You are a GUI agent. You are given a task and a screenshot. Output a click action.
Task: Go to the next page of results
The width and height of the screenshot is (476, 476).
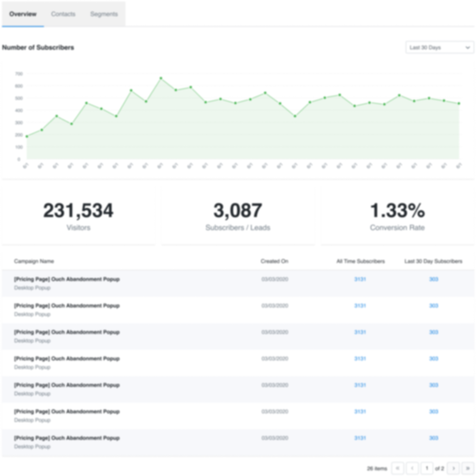pos(454,468)
